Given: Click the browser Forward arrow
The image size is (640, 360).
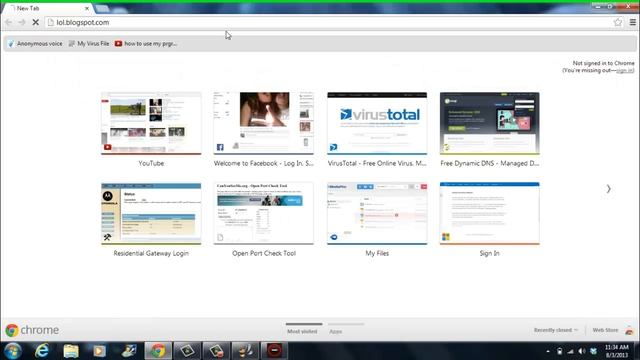Looking at the screenshot, I should pyautogui.click(x=22, y=22).
